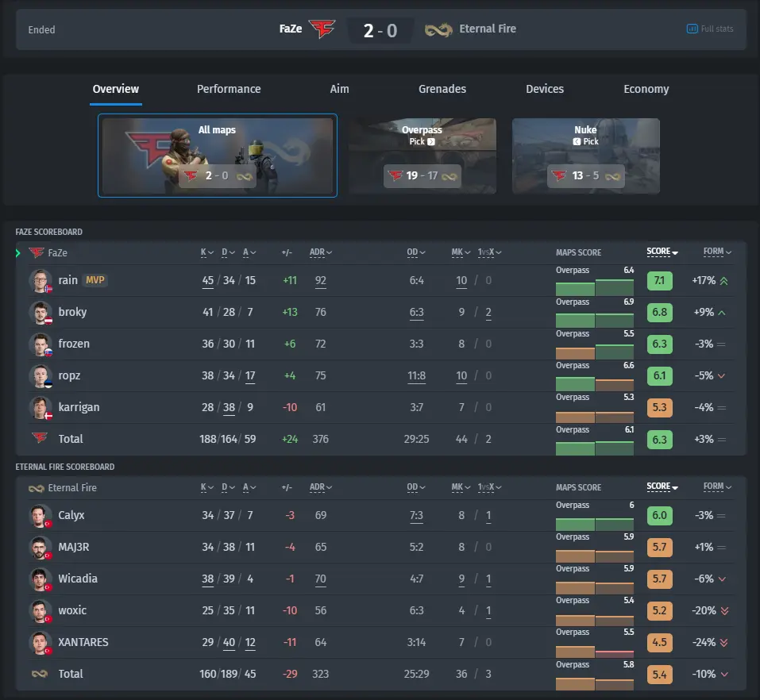Image resolution: width=760 pixels, height=700 pixels.
Task: Click FaZe logo in scoreboard header row
Action: tap(37, 252)
